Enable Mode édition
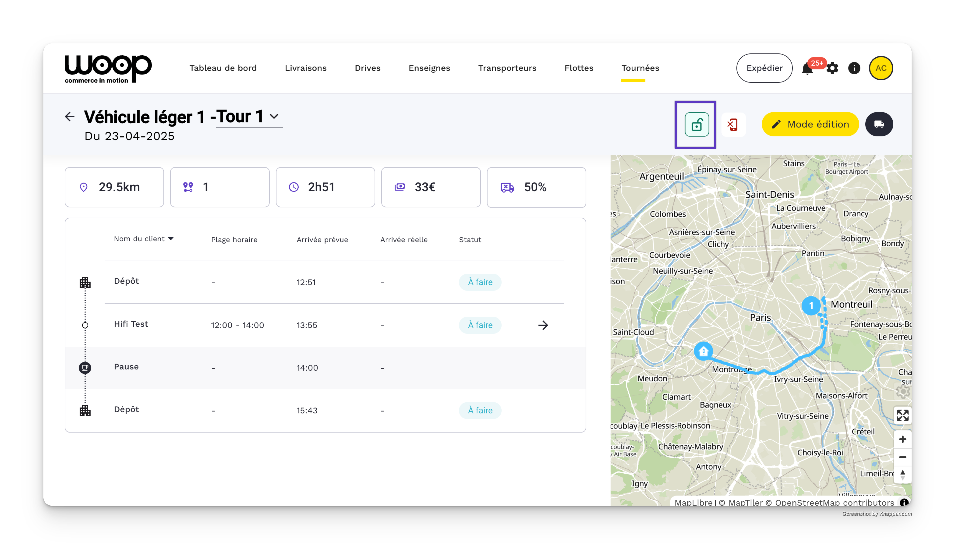 tap(810, 124)
